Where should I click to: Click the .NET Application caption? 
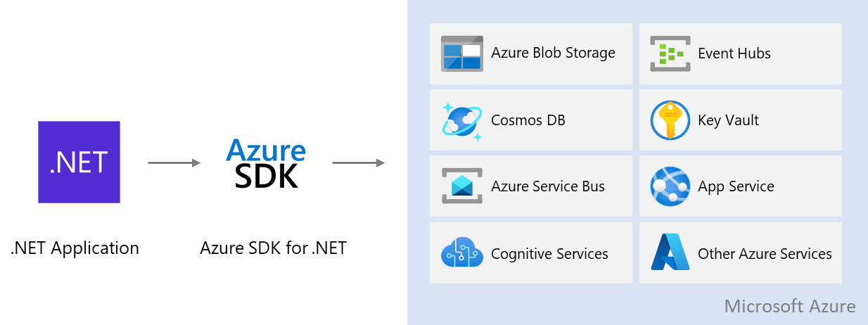(x=75, y=248)
